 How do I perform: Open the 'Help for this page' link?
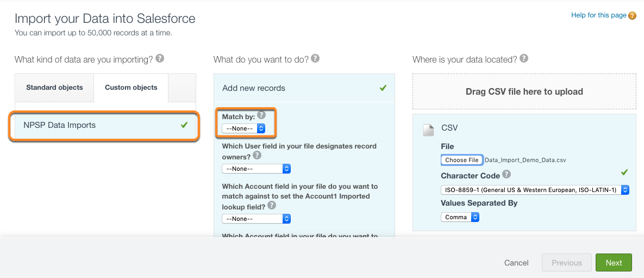(x=599, y=15)
